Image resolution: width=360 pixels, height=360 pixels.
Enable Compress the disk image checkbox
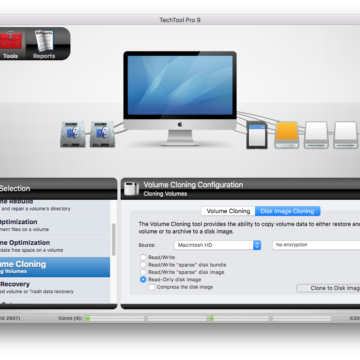pyautogui.click(x=152, y=287)
